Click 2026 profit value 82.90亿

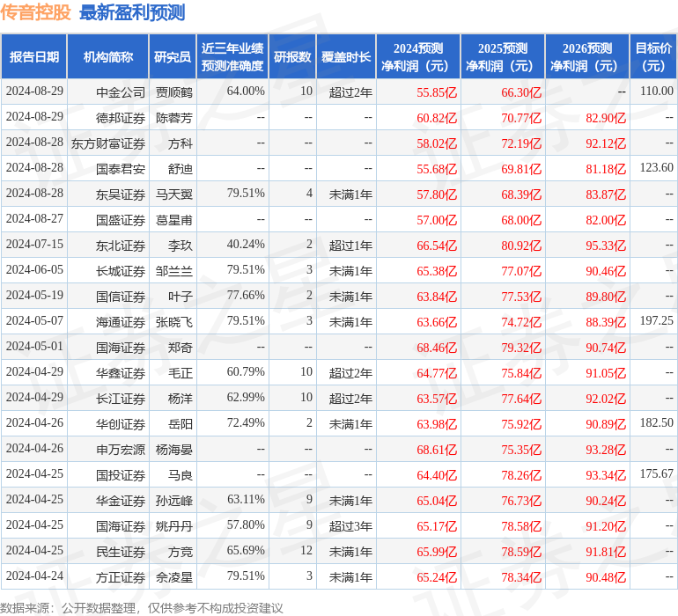pyautogui.click(x=606, y=118)
